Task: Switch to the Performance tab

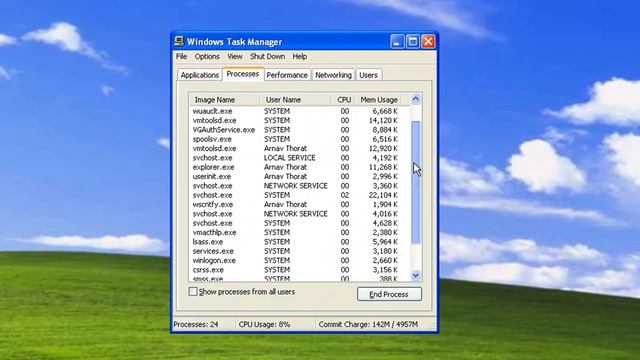Action: pyautogui.click(x=287, y=75)
